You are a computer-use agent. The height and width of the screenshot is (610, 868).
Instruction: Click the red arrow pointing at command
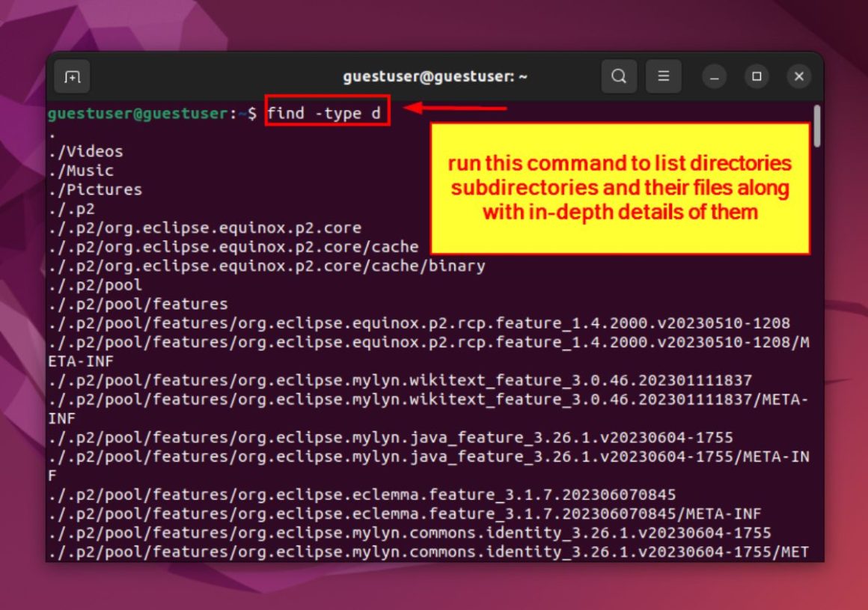(x=456, y=109)
